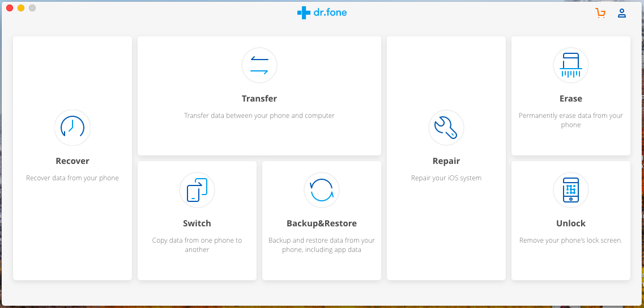Open the Erase shredder icon
644x308 pixels.
[x=571, y=65]
